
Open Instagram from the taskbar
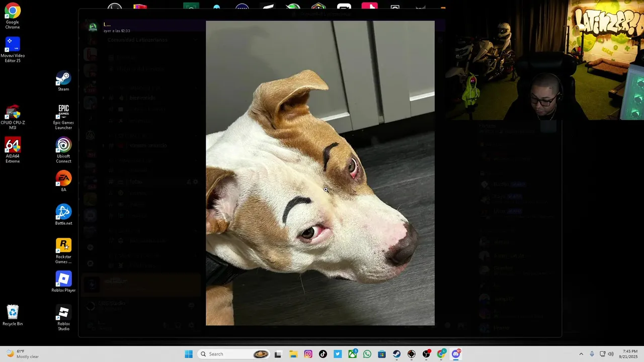(308, 354)
